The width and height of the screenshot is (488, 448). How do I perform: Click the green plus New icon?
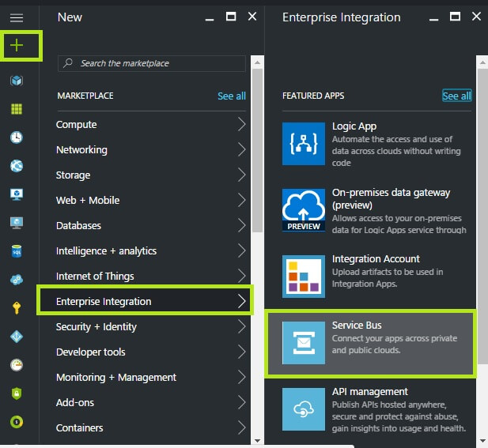pyautogui.click(x=17, y=45)
